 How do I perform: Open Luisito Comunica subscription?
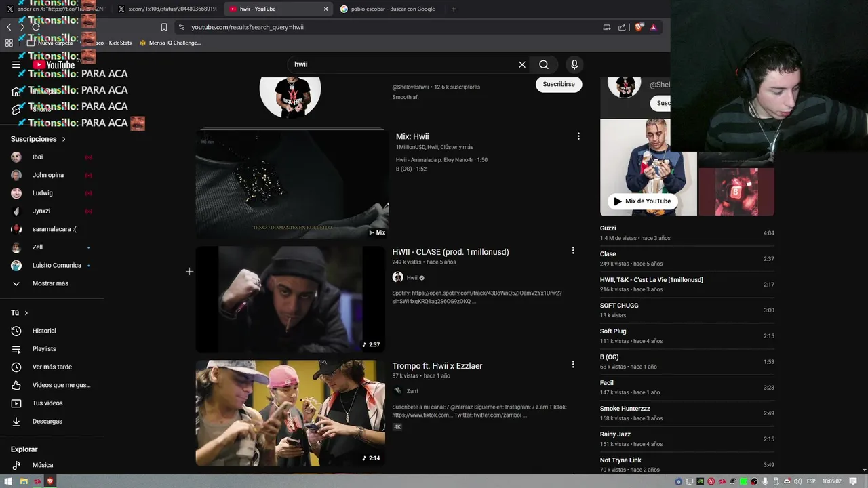[52, 265]
